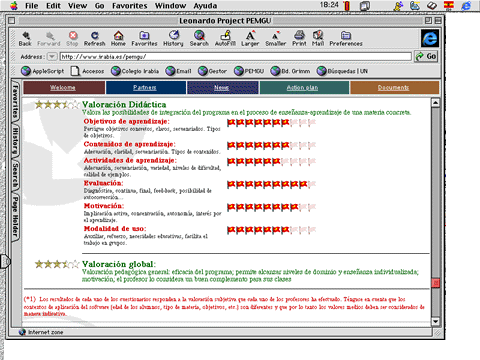The height and width of the screenshot is (360, 480).
Task: Open the Search toolbar icon
Action: click(199, 39)
